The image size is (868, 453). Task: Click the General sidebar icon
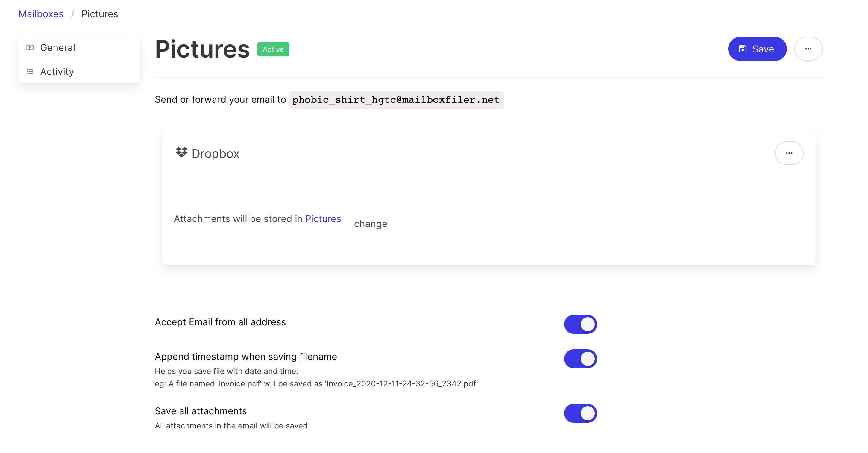[30, 48]
